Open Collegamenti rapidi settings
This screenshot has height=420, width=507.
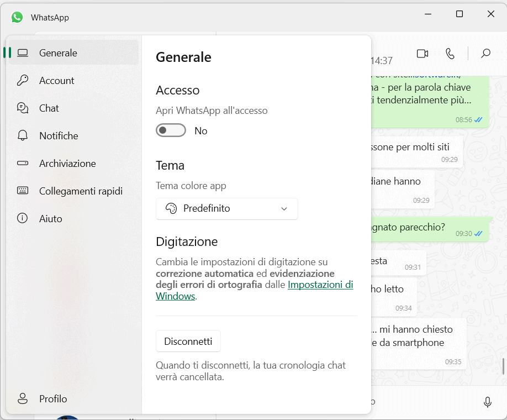coord(73,191)
